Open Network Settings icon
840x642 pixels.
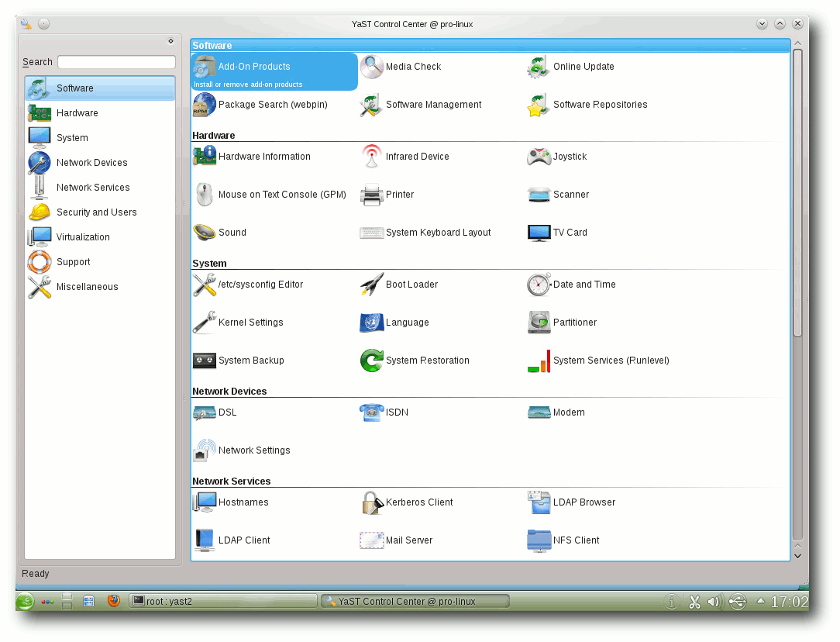coord(204,450)
